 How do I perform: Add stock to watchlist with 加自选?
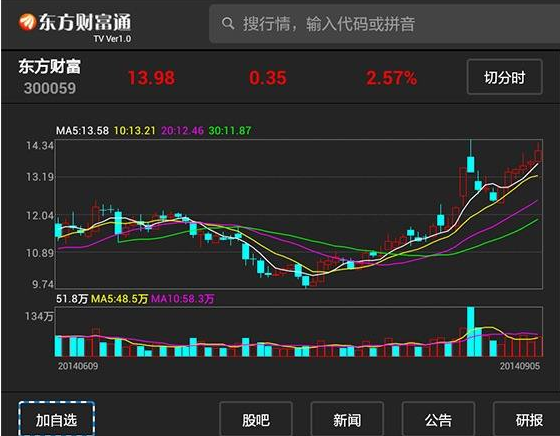56,419
